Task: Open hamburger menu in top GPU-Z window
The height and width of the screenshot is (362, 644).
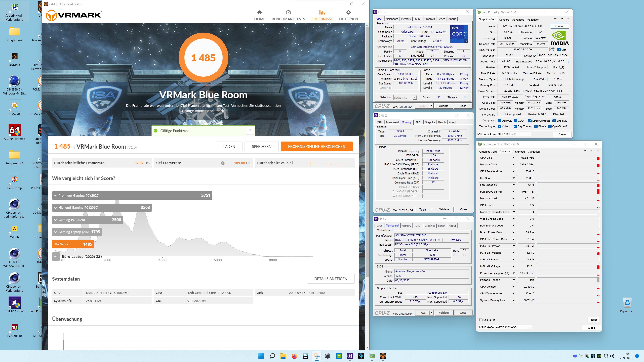Action: point(568,18)
